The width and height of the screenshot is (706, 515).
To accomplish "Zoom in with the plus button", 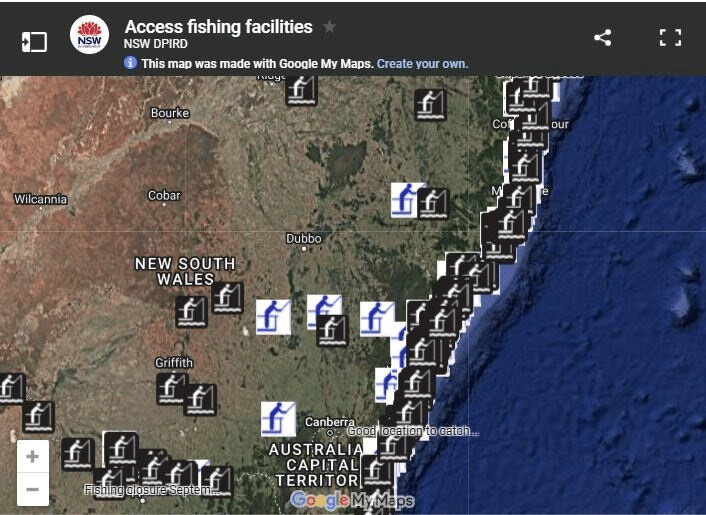I will (32, 457).
